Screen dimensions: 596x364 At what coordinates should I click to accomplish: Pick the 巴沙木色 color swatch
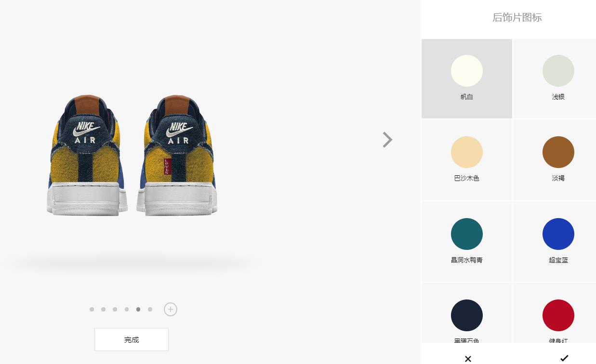point(467,152)
